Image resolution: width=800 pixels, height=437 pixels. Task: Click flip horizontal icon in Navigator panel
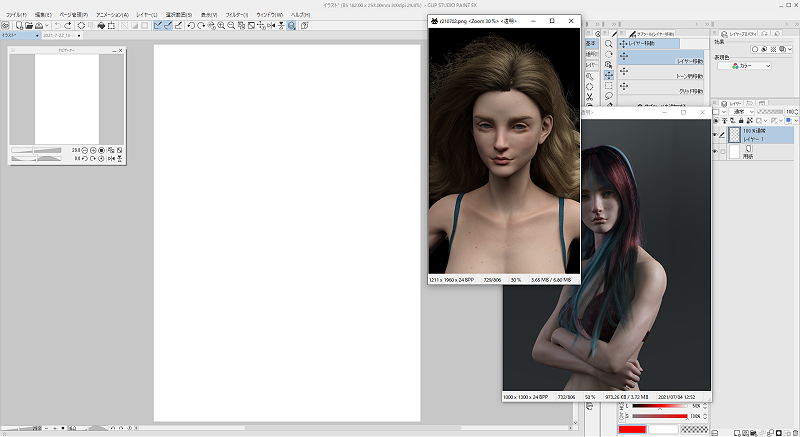pyautogui.click(x=110, y=158)
